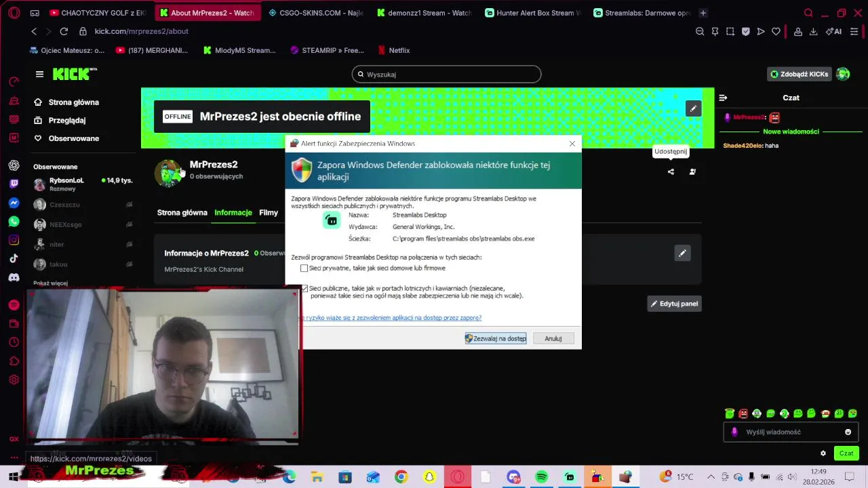Open the Ojciec Mateusz bookmark
Image resolution: width=868 pixels, height=488 pixels.
click(x=68, y=50)
